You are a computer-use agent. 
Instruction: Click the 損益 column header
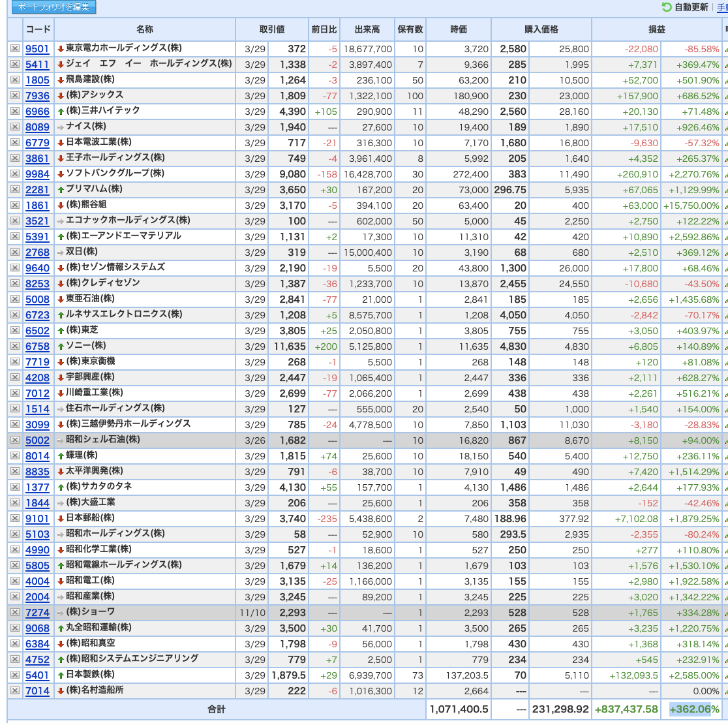coord(657,29)
